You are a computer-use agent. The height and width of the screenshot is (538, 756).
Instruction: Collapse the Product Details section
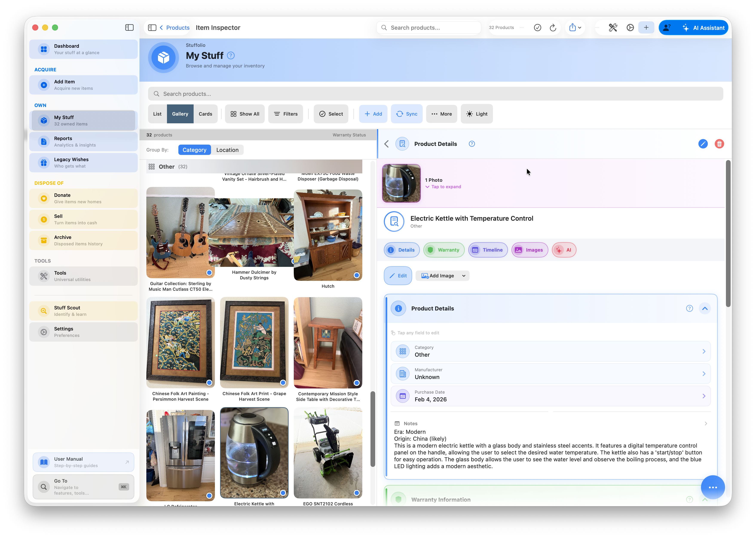[705, 308]
